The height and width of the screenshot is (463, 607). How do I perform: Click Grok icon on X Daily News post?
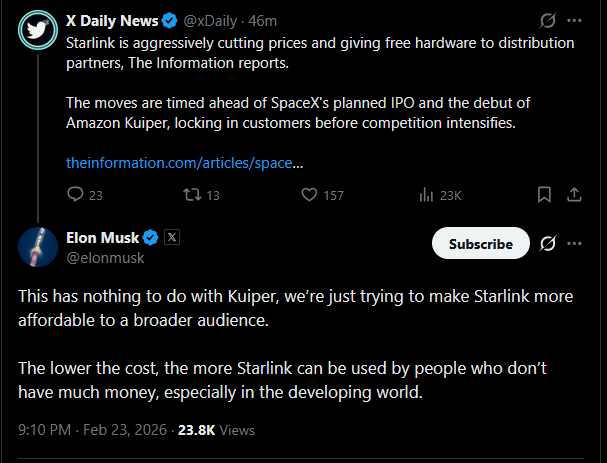(x=547, y=20)
